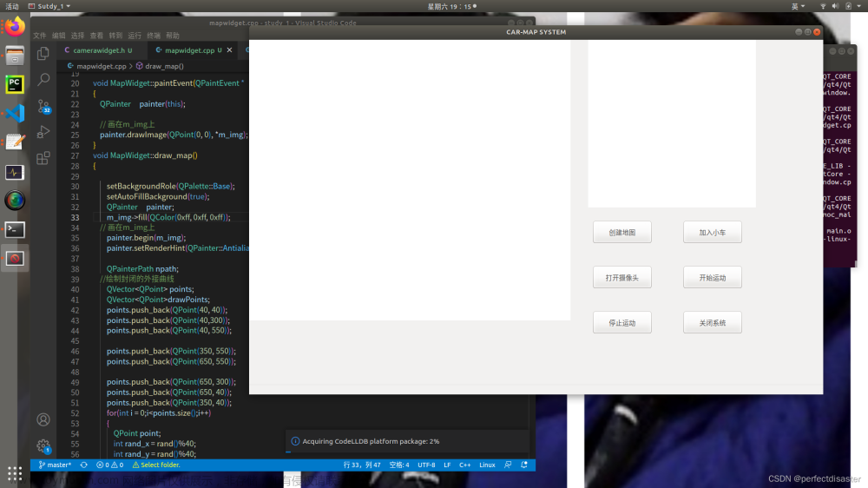Open the 查看 menu in VS Code
Viewport: 868px width, 488px height.
point(97,36)
